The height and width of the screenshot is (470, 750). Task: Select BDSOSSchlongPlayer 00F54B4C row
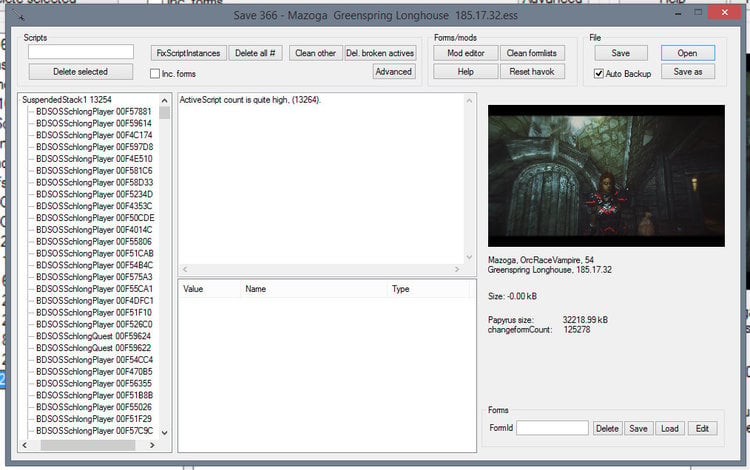coord(94,265)
